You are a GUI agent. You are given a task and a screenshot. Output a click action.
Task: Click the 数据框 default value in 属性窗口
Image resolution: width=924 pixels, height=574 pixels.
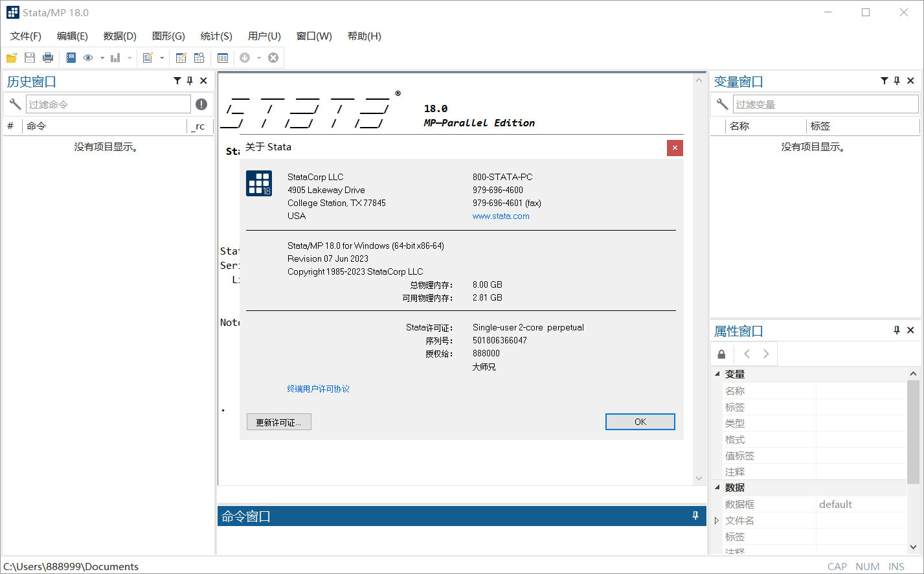(x=836, y=504)
